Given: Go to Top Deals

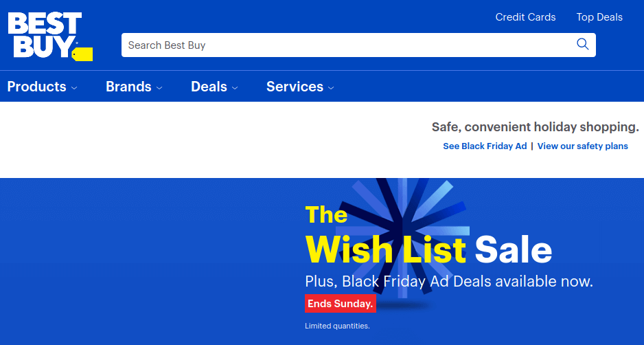Looking at the screenshot, I should [599, 17].
